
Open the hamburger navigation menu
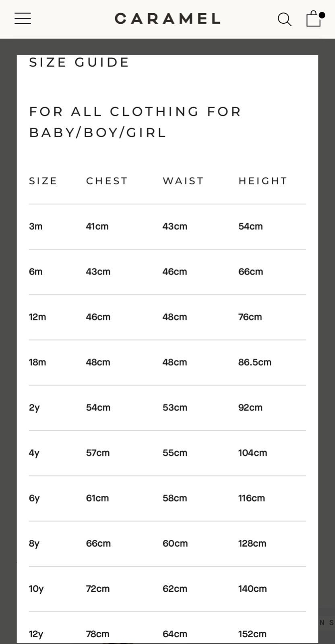point(23,19)
